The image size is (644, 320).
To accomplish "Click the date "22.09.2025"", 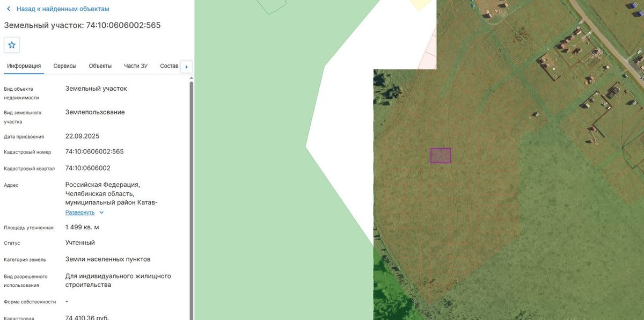I will (83, 136).
